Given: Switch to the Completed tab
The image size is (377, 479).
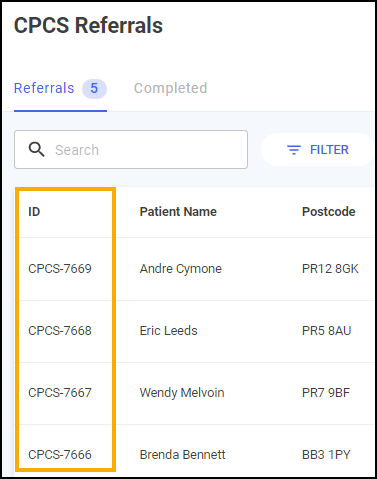Looking at the screenshot, I should [170, 88].
